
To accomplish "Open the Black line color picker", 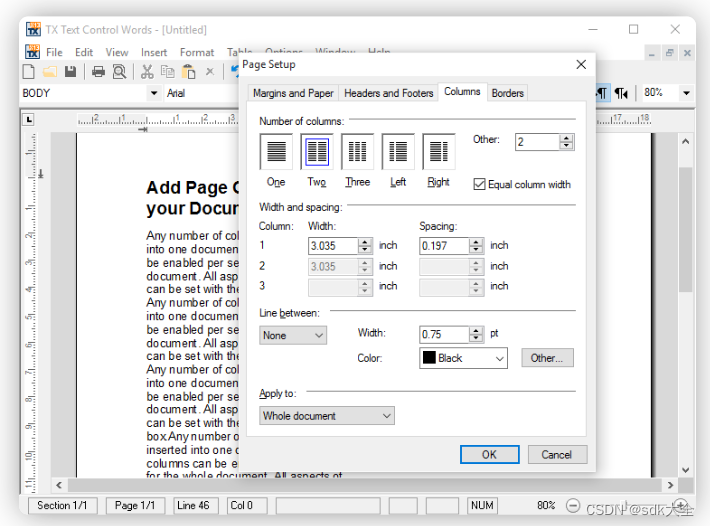I will pos(463,358).
